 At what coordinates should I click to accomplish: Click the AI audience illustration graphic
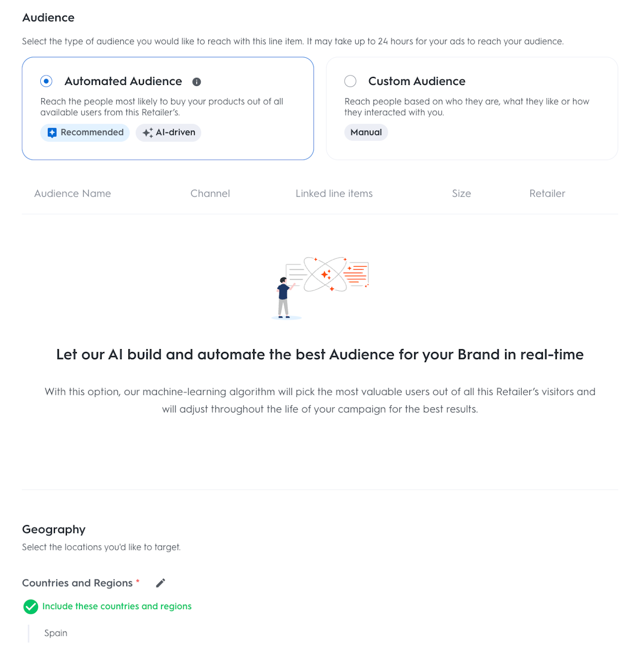click(x=320, y=287)
